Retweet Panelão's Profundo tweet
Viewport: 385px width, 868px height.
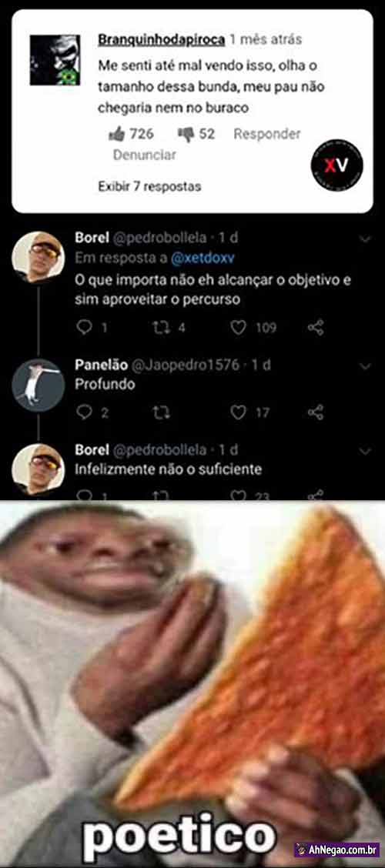pyautogui.click(x=159, y=412)
